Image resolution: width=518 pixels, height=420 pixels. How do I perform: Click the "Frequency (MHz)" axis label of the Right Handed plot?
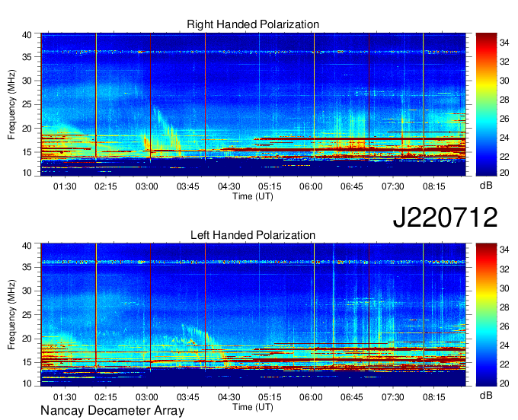[x=11, y=104]
